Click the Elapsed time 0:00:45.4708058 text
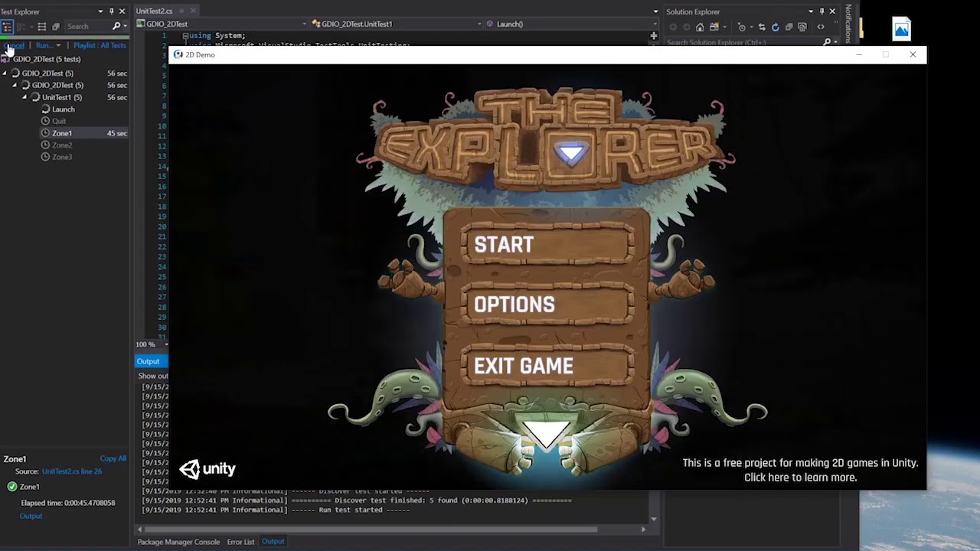This screenshot has width=980, height=551. (68, 503)
